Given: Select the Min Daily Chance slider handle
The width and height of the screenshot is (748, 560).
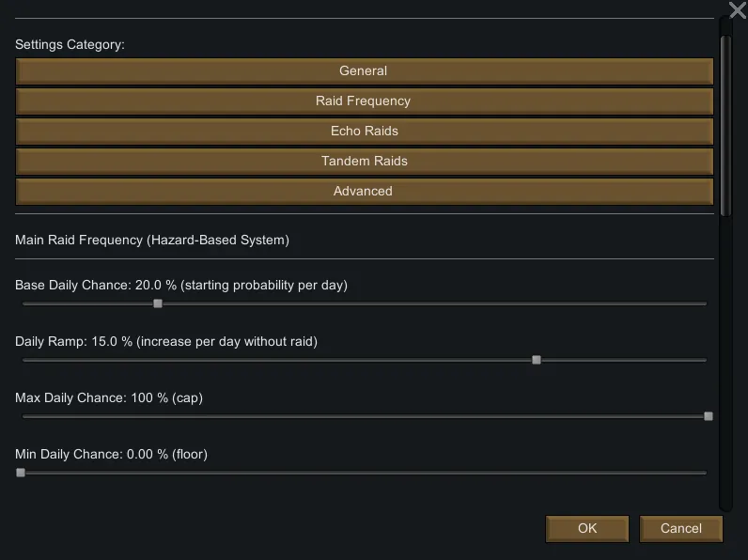Looking at the screenshot, I should pyautogui.click(x=21, y=473).
